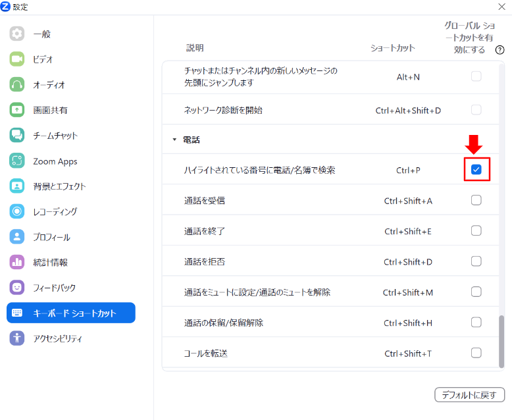Check global shortcut for 通話を終了

click(476, 230)
